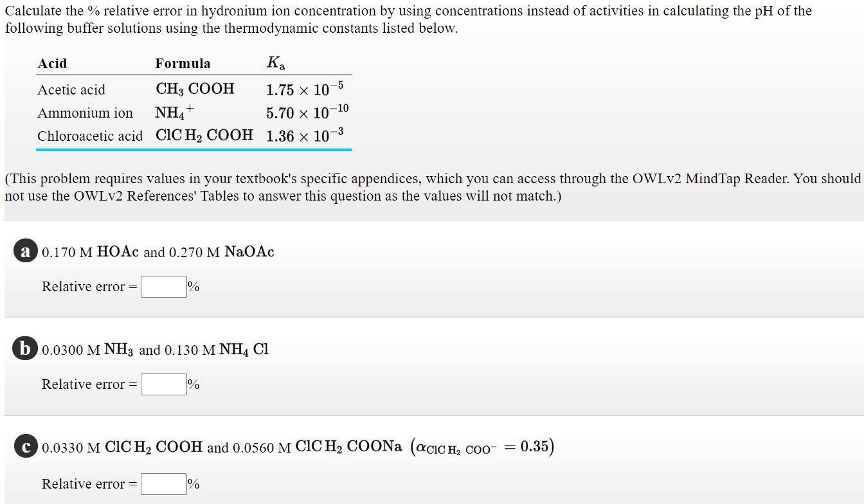Click part b's relative error input field
The image size is (864, 504).
[x=163, y=384]
